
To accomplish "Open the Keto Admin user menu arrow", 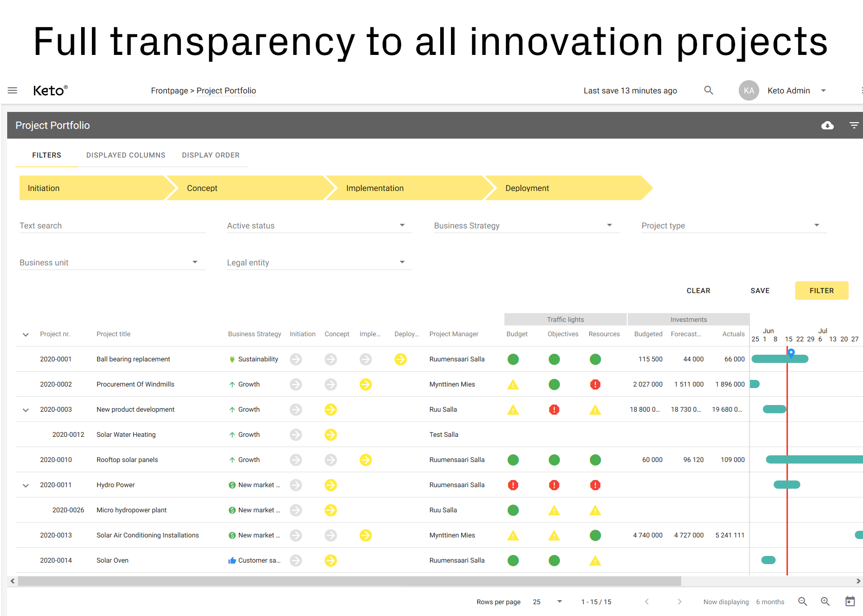I will pos(823,90).
